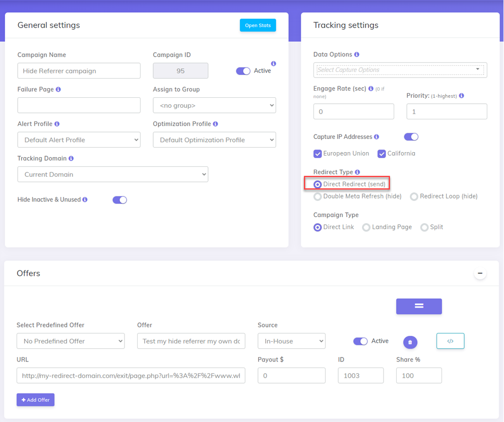Click the Add Offer button

[35, 399]
